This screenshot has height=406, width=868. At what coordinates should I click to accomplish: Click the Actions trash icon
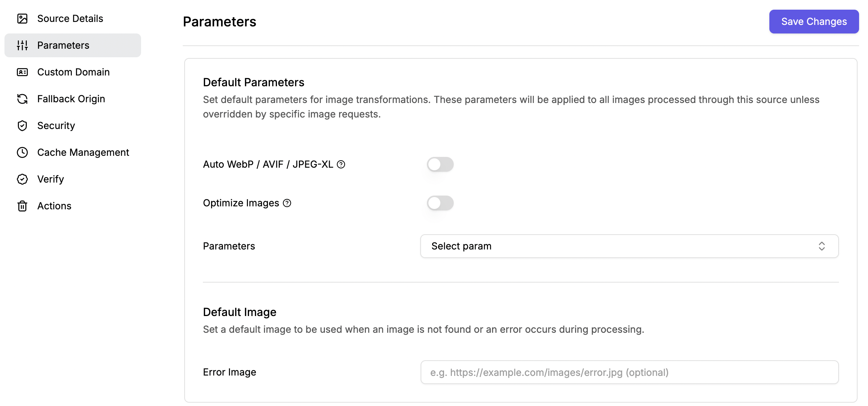point(22,206)
